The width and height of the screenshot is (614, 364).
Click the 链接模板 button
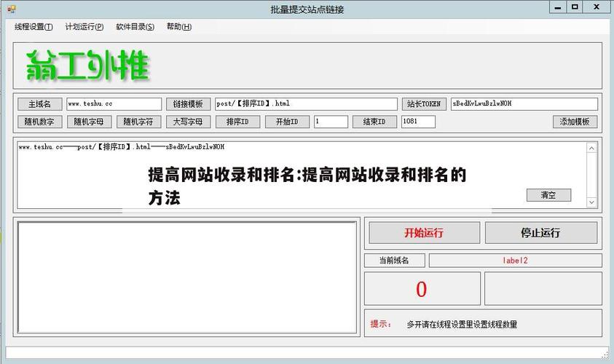tap(188, 103)
